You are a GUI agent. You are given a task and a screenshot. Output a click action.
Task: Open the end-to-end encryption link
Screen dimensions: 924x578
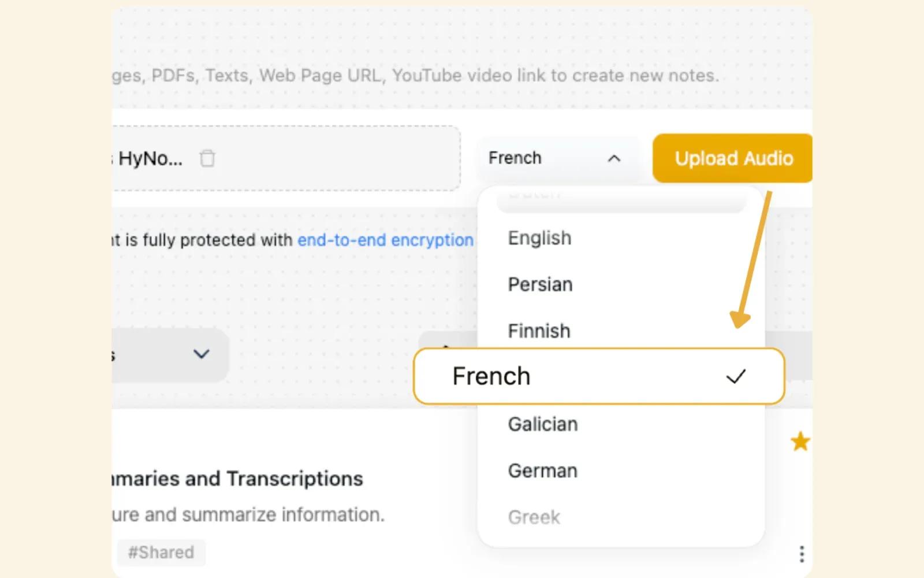point(384,240)
